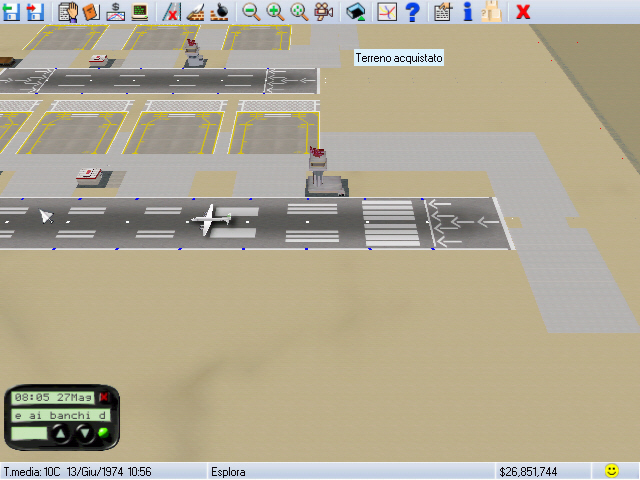Open the route map icon
640x480 pixels.
(x=387, y=11)
